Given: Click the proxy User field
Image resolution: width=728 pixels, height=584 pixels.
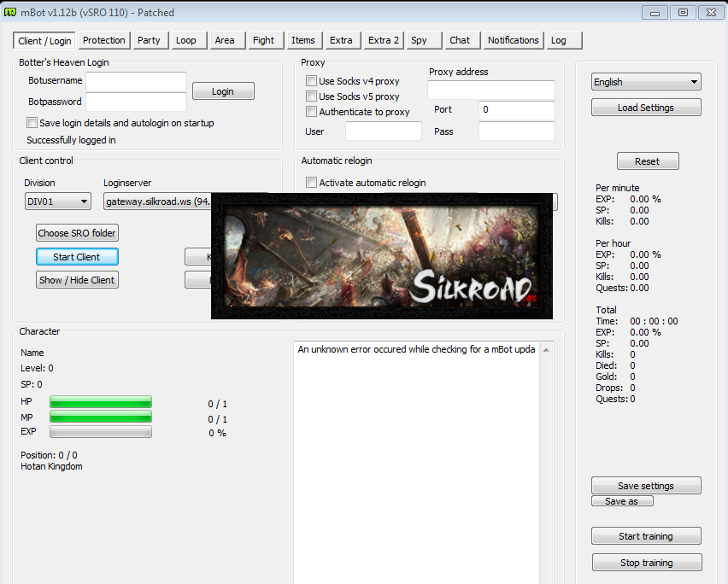Looking at the screenshot, I should pyautogui.click(x=384, y=131).
